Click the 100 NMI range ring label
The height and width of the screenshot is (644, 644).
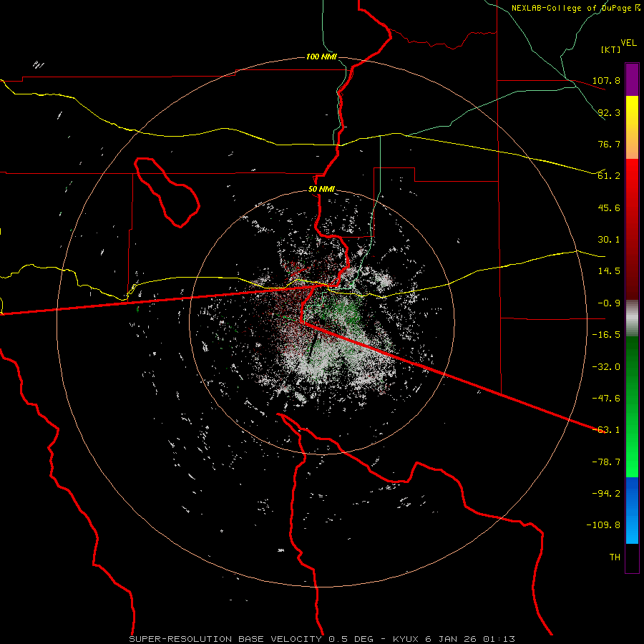pos(321,57)
